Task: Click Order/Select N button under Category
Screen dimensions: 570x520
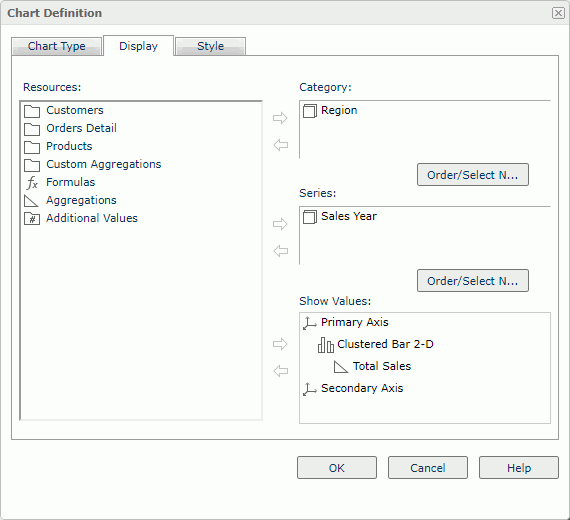Action: pyautogui.click(x=473, y=175)
